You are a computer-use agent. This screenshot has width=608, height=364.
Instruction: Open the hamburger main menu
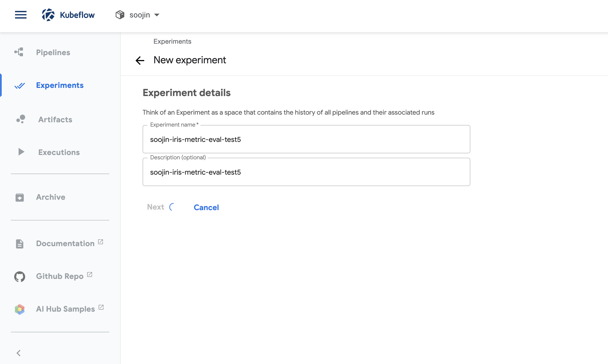pos(21,15)
